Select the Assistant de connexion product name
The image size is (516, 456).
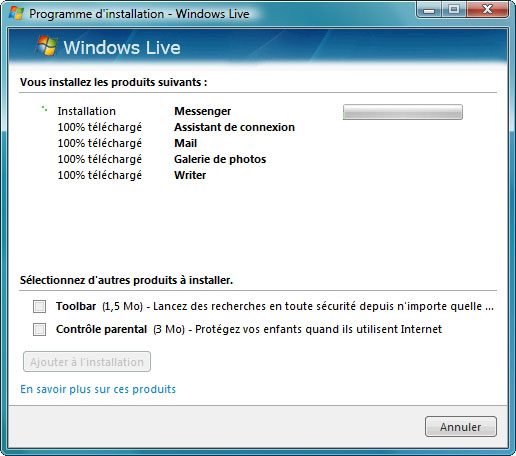(234, 127)
